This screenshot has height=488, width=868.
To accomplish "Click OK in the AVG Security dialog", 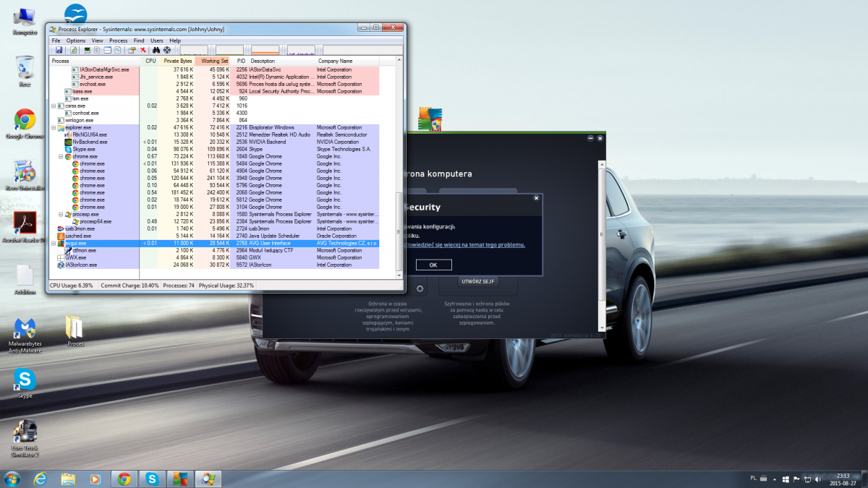I will [433, 265].
